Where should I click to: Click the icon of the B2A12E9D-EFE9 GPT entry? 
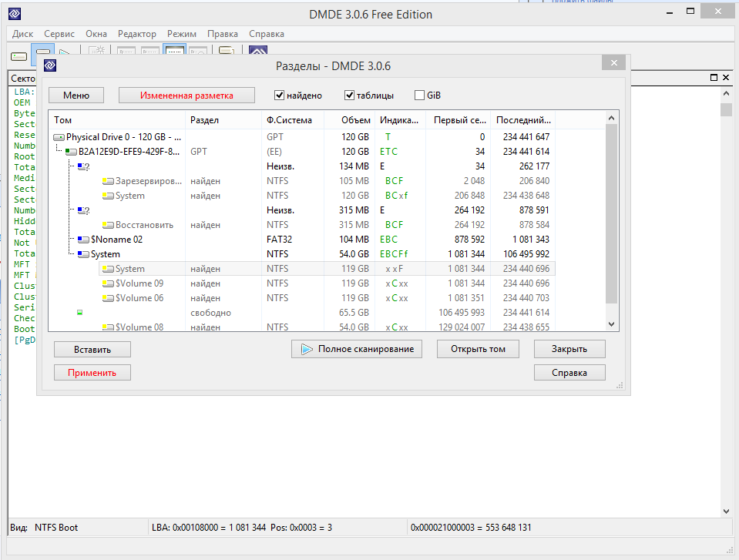click(x=71, y=152)
